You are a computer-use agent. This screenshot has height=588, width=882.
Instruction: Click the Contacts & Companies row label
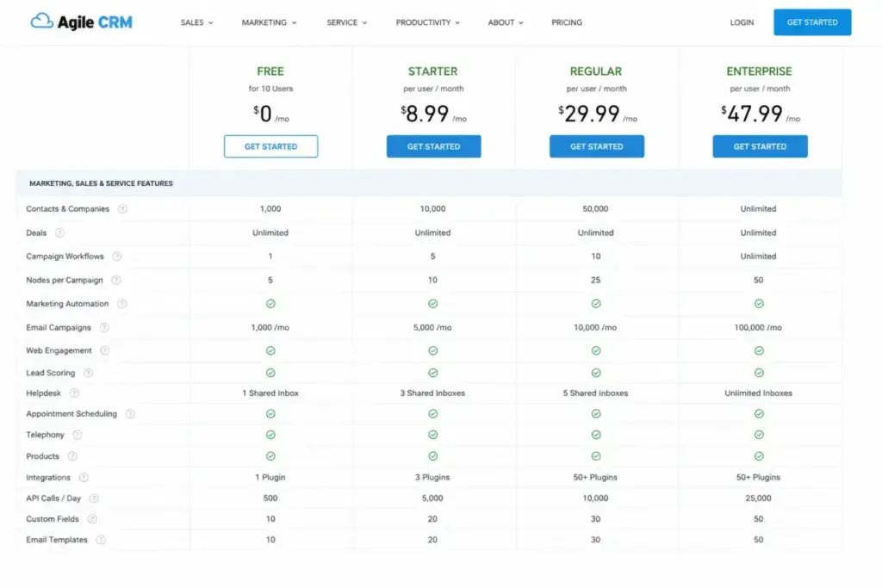[x=67, y=208]
